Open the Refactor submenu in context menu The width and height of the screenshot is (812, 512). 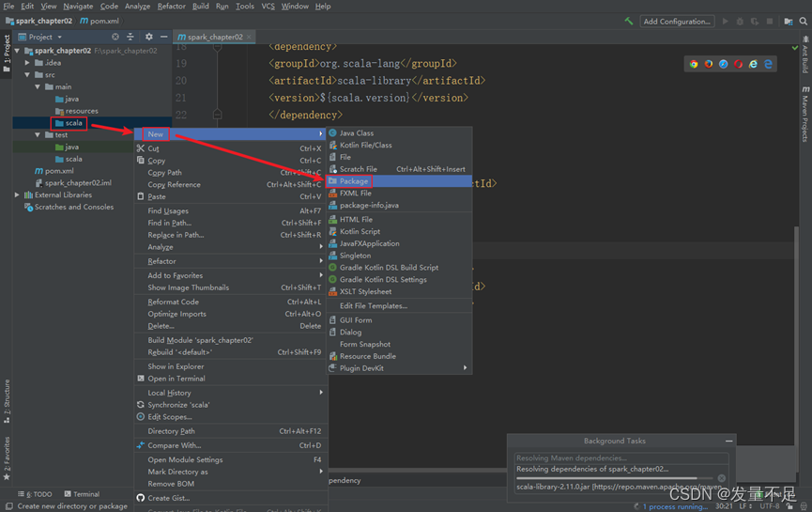[231, 261]
